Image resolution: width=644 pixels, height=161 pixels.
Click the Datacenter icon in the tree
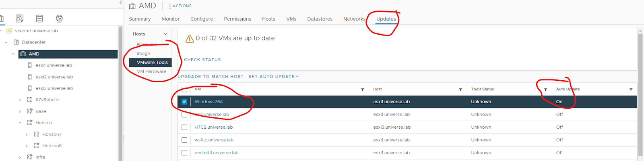pyautogui.click(x=16, y=42)
